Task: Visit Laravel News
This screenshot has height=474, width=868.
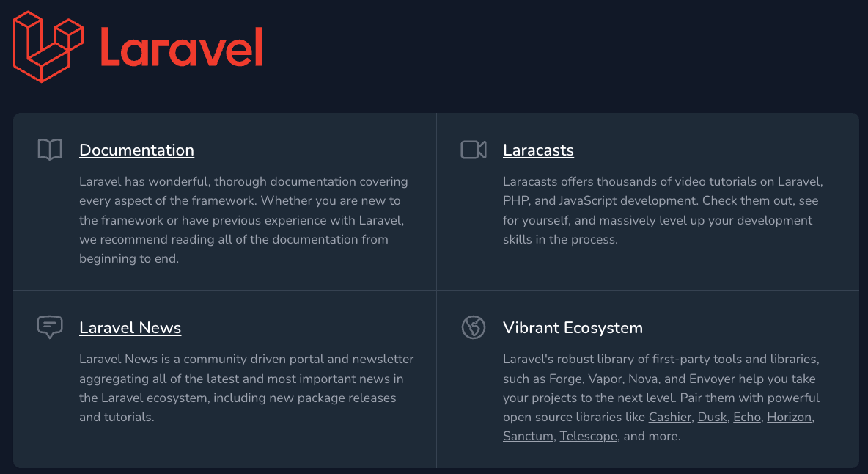Action: click(x=130, y=328)
